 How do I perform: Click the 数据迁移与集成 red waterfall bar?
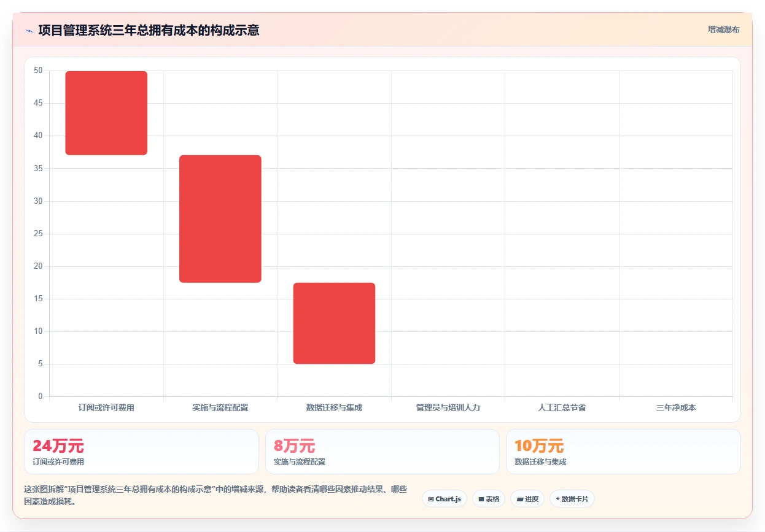coord(334,323)
